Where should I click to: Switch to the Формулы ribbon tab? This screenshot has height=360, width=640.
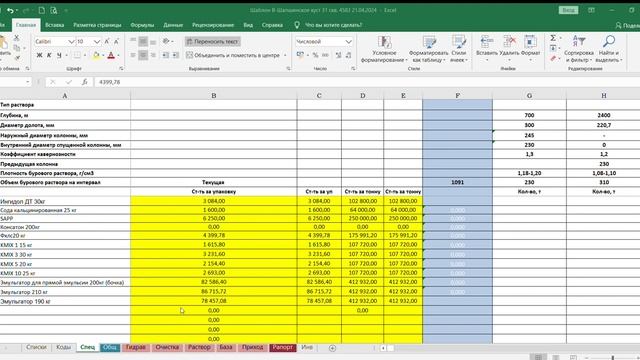pyautogui.click(x=142, y=25)
